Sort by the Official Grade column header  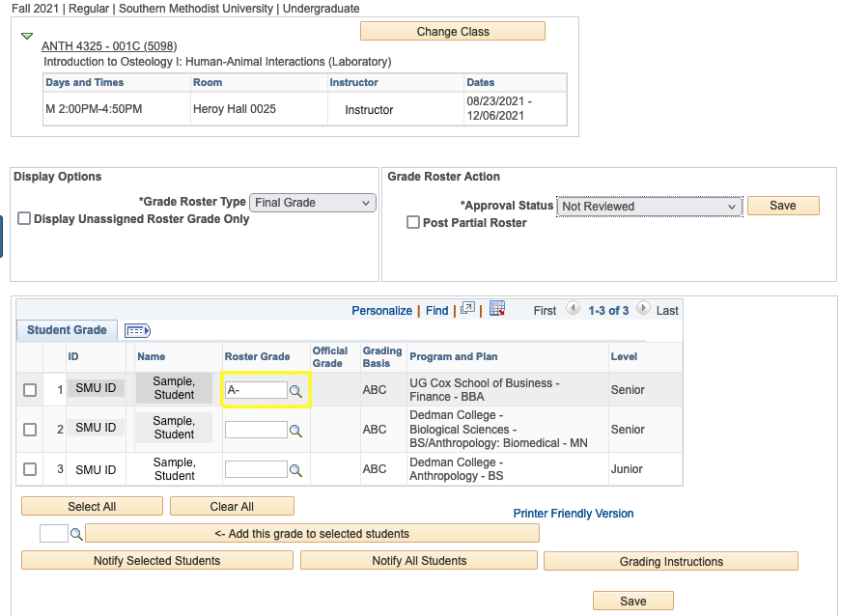[x=330, y=357]
